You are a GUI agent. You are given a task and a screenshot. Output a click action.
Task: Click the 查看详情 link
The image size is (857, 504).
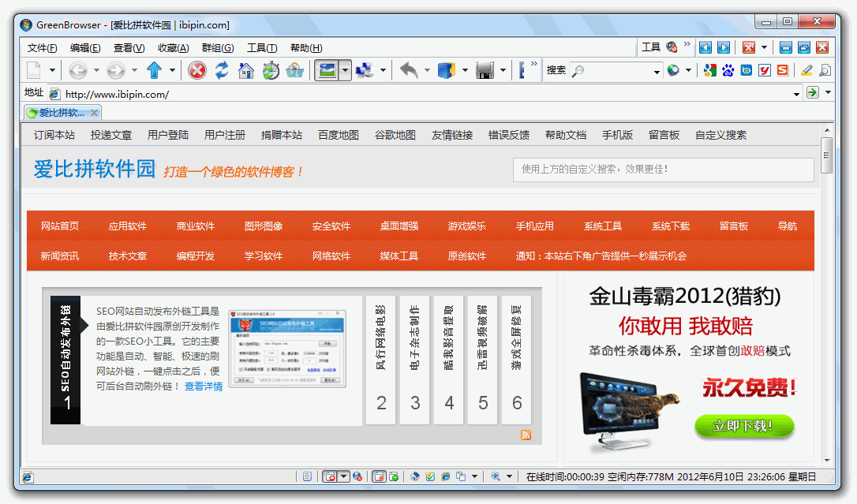coord(204,386)
